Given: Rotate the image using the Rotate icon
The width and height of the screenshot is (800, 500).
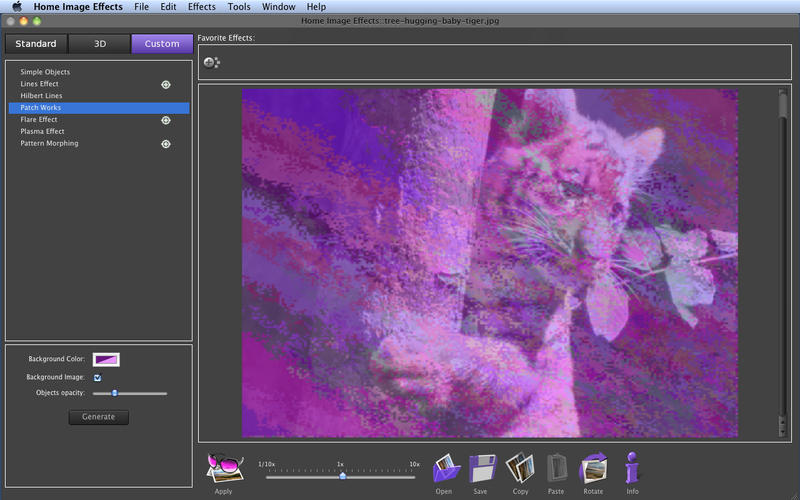Looking at the screenshot, I should click(x=594, y=468).
